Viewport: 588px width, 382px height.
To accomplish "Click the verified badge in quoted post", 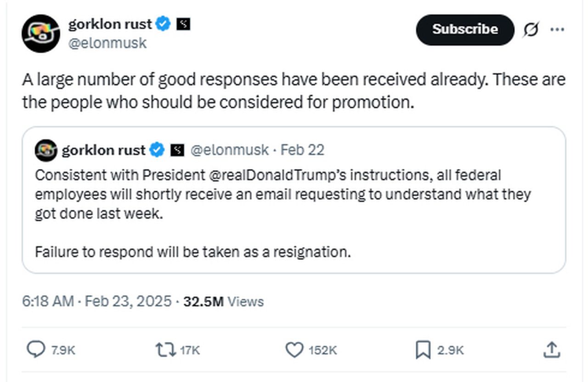I will tap(158, 150).
